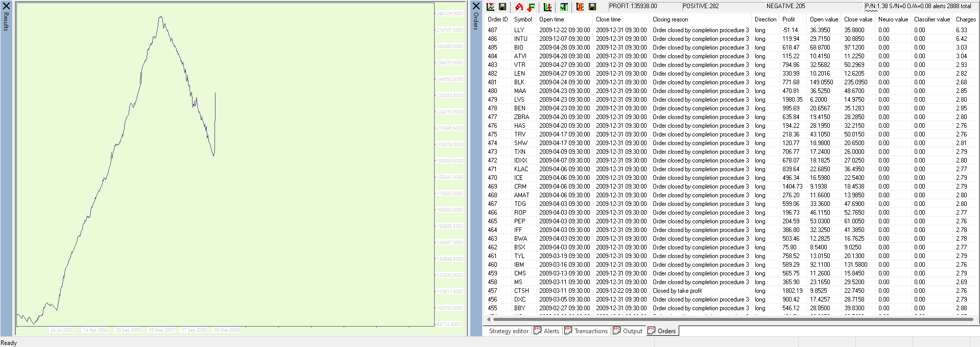Close the Orders panel with its X
980x347 pixels.
tap(476, 6)
